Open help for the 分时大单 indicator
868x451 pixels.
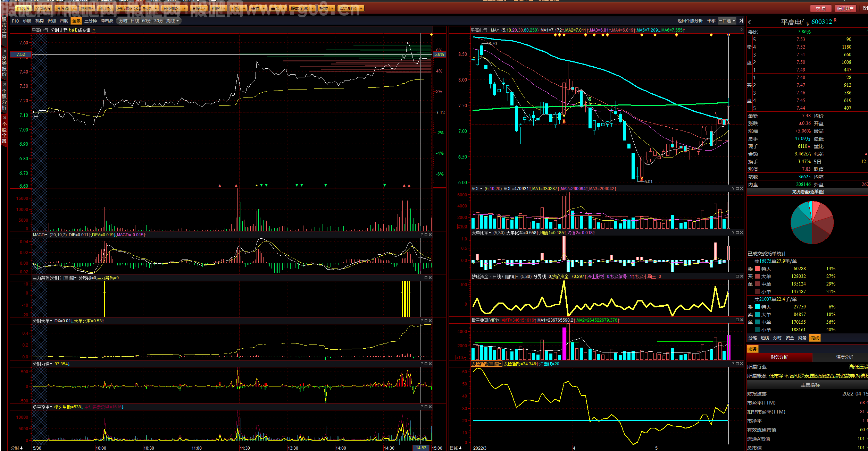tap(422, 321)
